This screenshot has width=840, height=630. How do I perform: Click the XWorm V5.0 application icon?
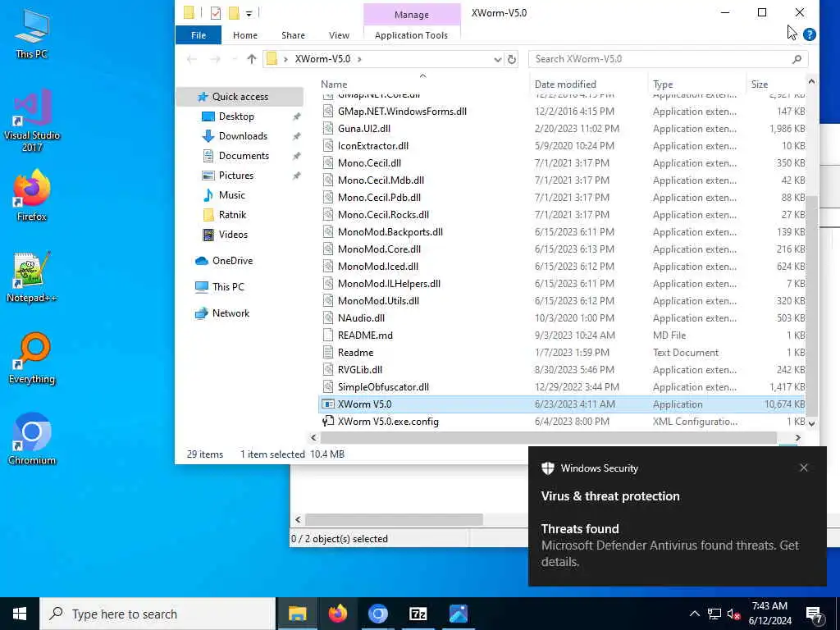click(328, 404)
